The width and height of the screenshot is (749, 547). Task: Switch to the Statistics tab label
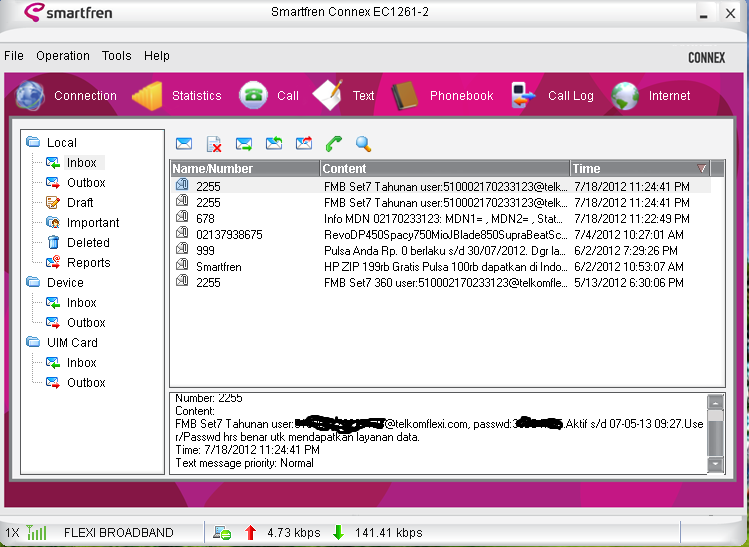tap(197, 96)
